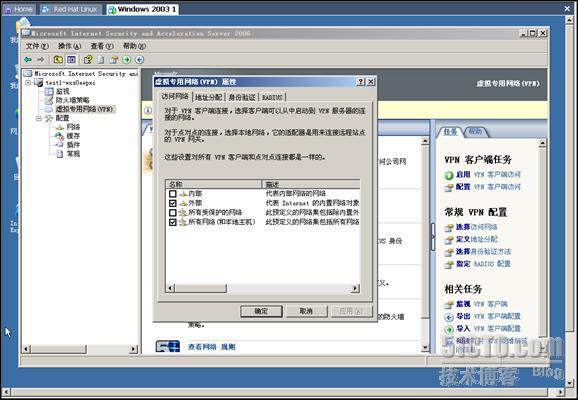Click the 缓存 icon under 配置
Screen dimensions: 578x400
pyautogui.click(x=59, y=136)
